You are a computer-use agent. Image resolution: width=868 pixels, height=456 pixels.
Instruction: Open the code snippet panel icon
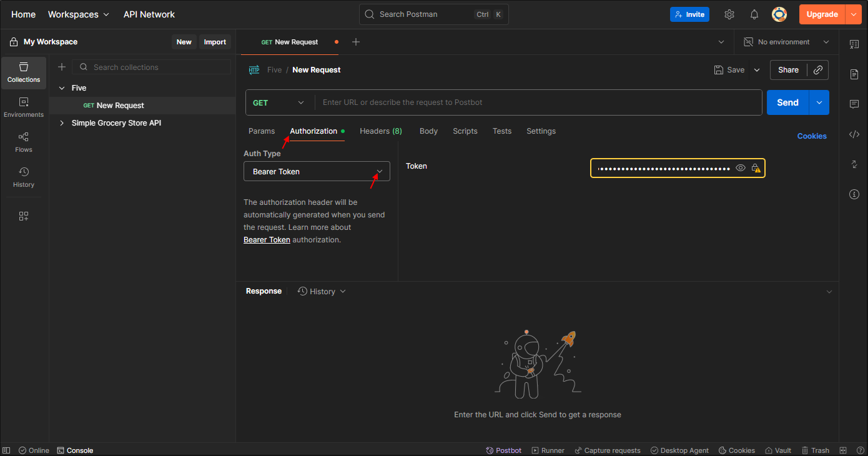[854, 134]
